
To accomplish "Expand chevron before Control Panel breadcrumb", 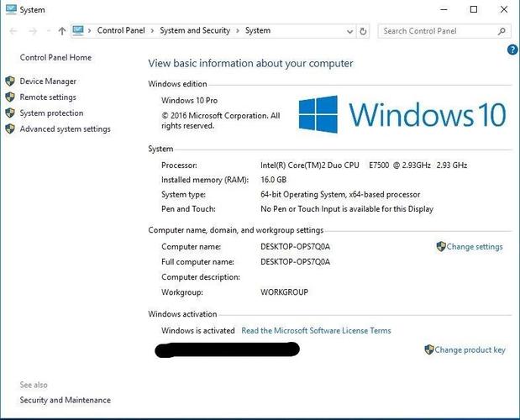I will 89,31.
